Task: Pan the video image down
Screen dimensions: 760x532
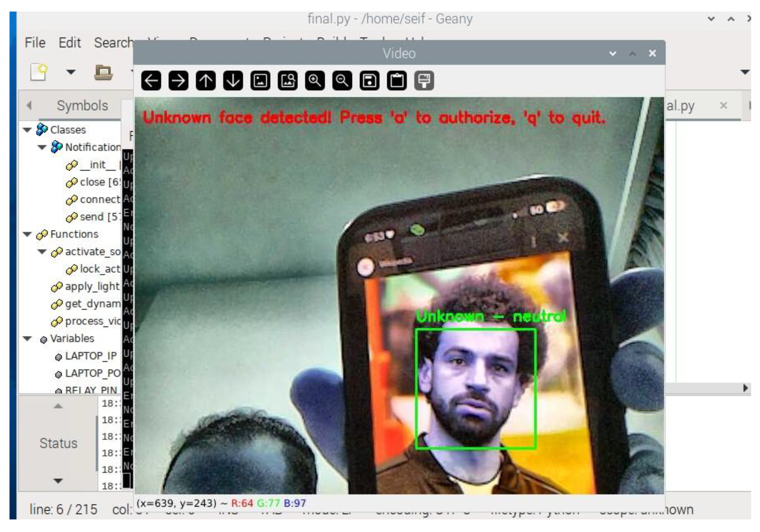Action: [x=233, y=81]
